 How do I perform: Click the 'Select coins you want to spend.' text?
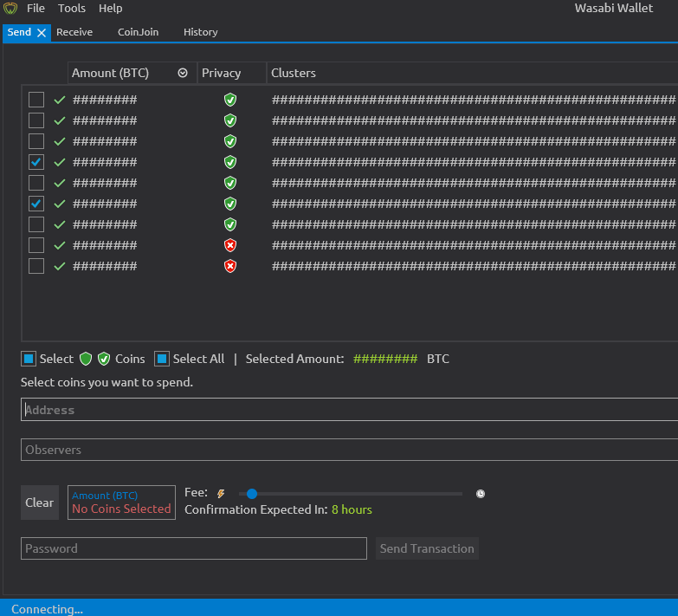click(x=107, y=382)
